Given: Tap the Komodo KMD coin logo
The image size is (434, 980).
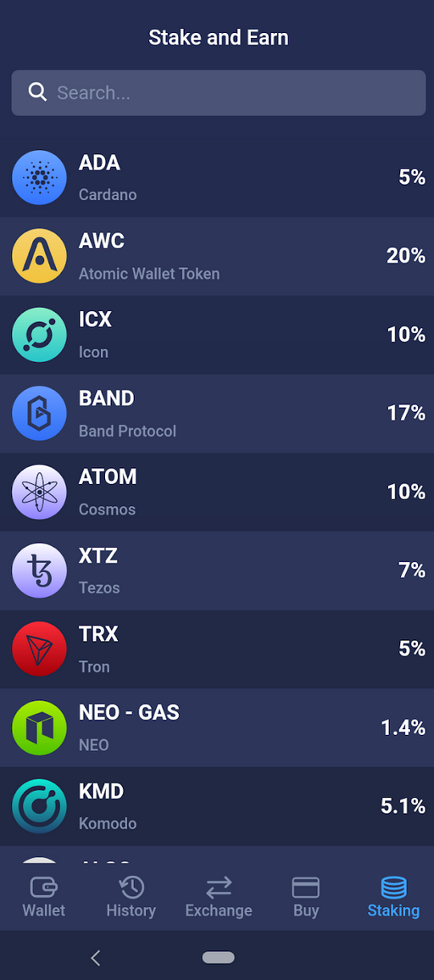Looking at the screenshot, I should point(39,806).
